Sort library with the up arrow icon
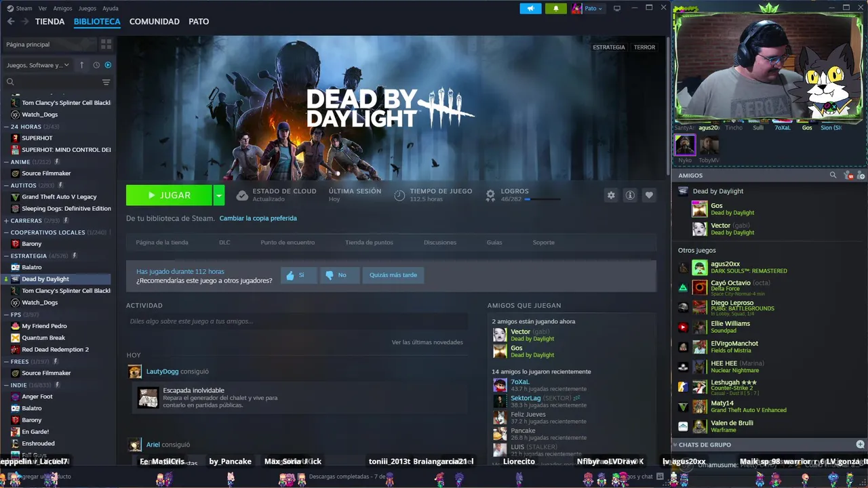This screenshot has width=868, height=488. [81, 65]
